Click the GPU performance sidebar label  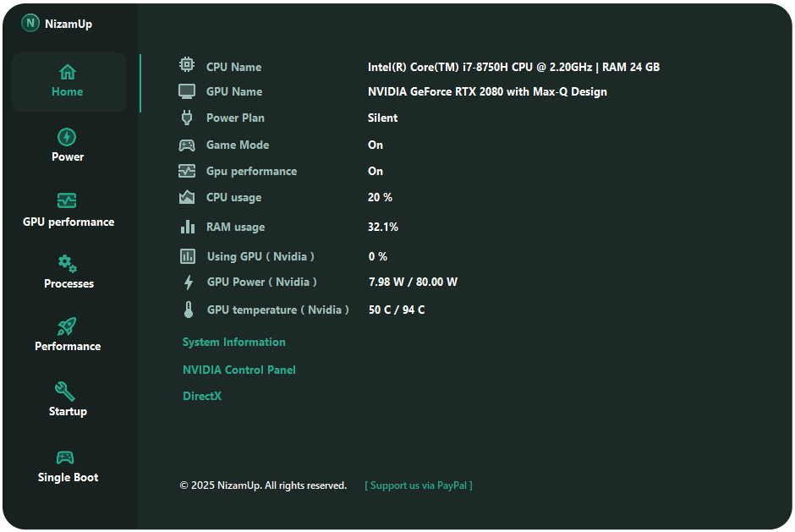coord(69,222)
